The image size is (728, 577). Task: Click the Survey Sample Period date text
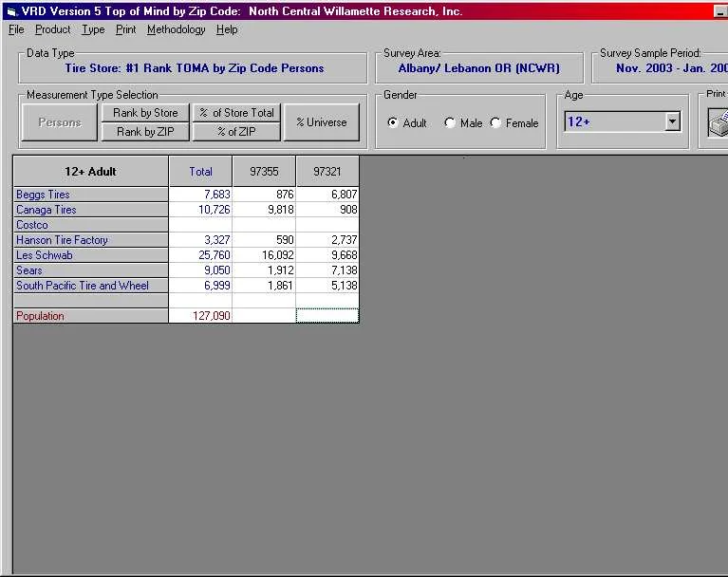(672, 68)
